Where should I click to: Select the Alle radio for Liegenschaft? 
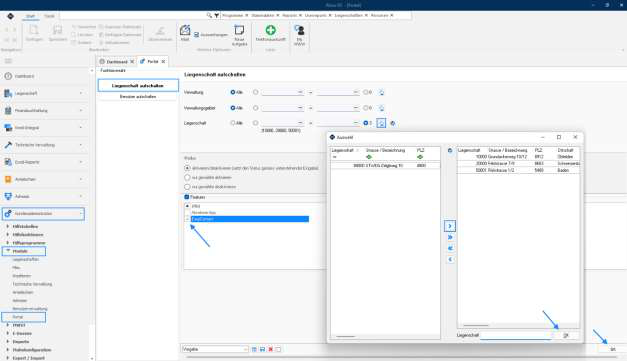[233, 123]
